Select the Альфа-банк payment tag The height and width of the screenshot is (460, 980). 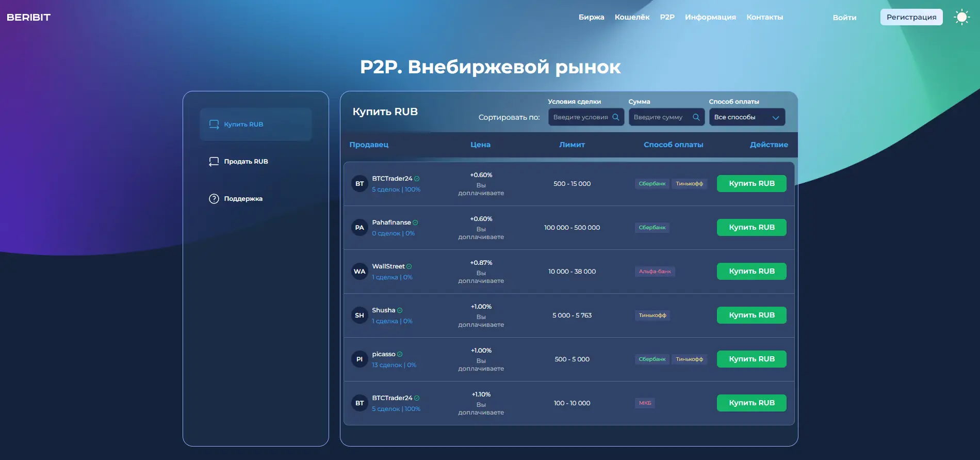coord(655,272)
